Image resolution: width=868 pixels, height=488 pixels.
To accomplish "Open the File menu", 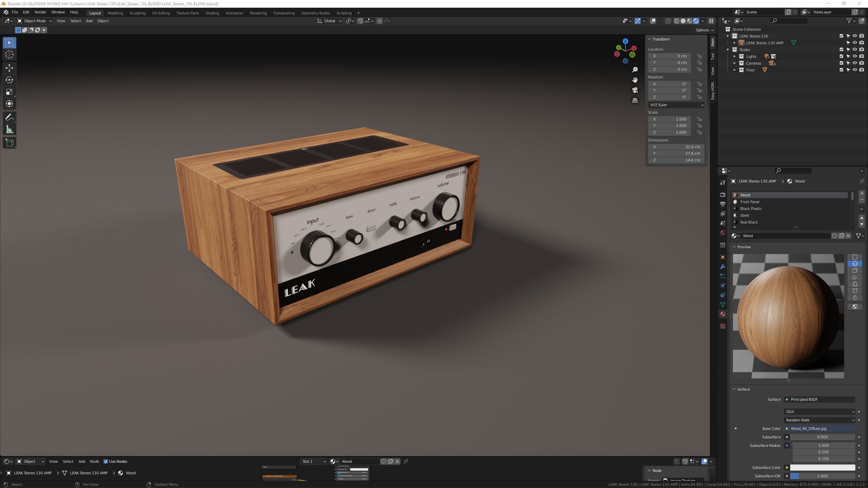I will (x=15, y=12).
